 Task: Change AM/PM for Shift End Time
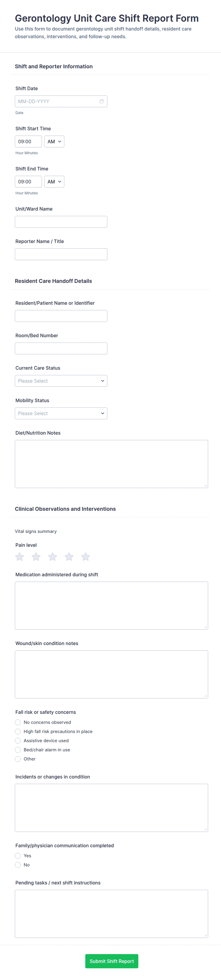(x=54, y=181)
